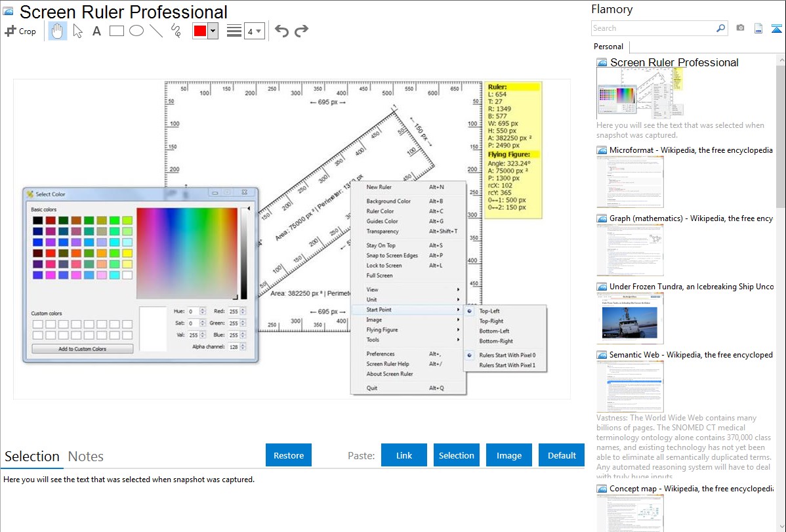Image resolution: width=786 pixels, height=532 pixels.
Task: Click the main screenshot preview image
Action: pos(292,239)
